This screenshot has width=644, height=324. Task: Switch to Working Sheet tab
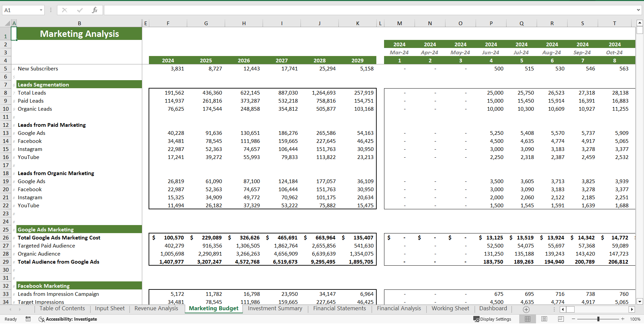(450, 309)
